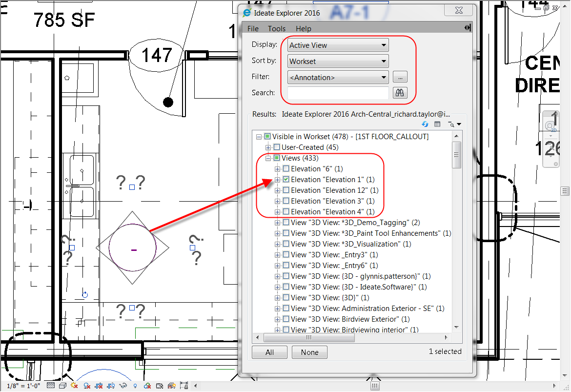Check the View "3D View: _Entry3" checkbox
Screen dimensions: 571x392
(286, 255)
